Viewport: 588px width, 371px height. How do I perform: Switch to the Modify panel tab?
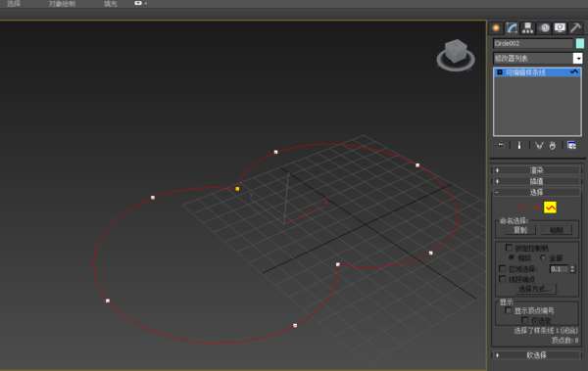click(512, 28)
